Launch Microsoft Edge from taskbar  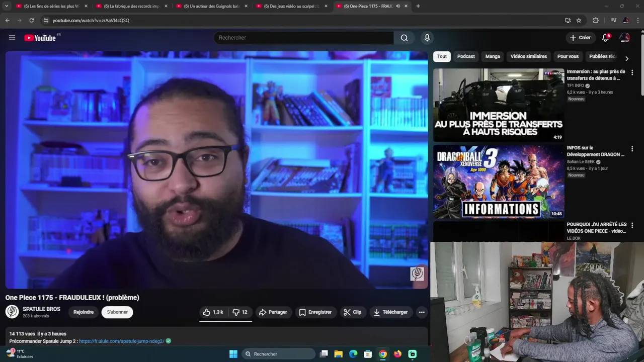(x=353, y=354)
